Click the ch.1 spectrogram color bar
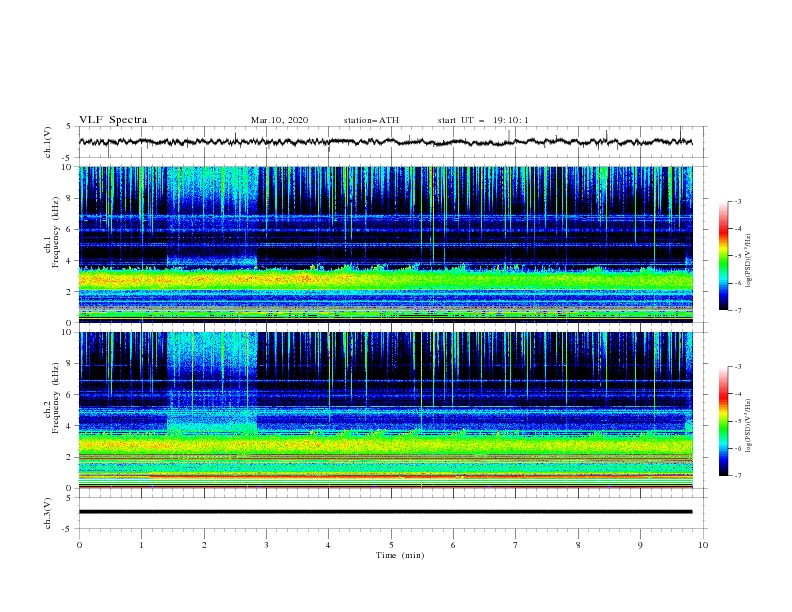This screenshot has height=612, width=792. [x=723, y=256]
